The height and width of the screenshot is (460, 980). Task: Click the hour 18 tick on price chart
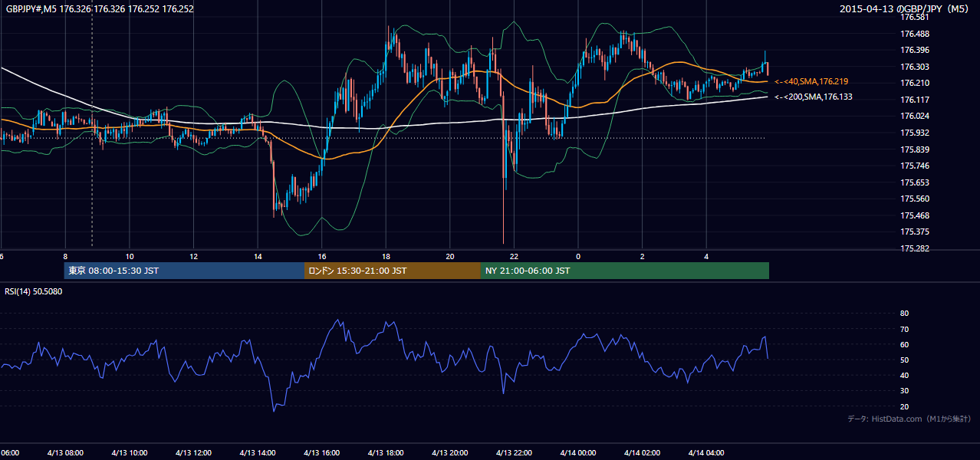click(x=386, y=256)
